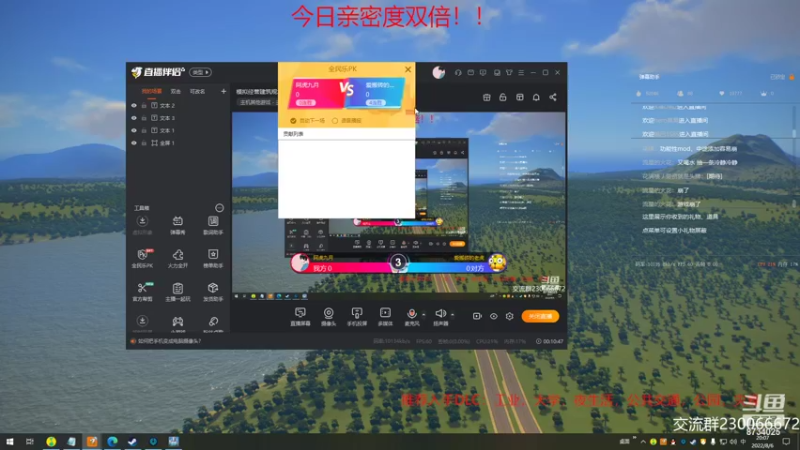800x450 pixels.
Task: Click the button on the red PK card
Action: [306, 103]
